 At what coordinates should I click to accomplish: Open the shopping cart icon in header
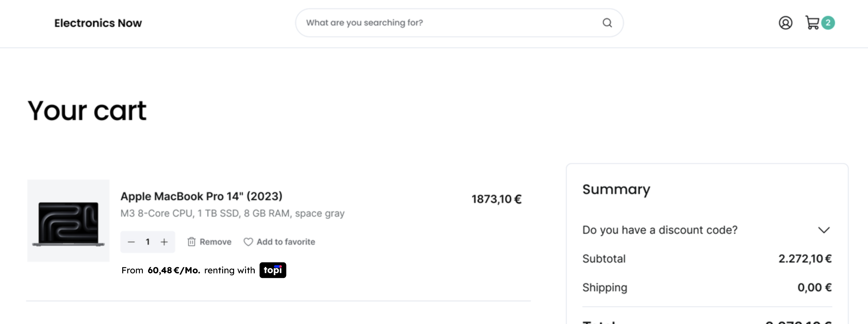812,23
